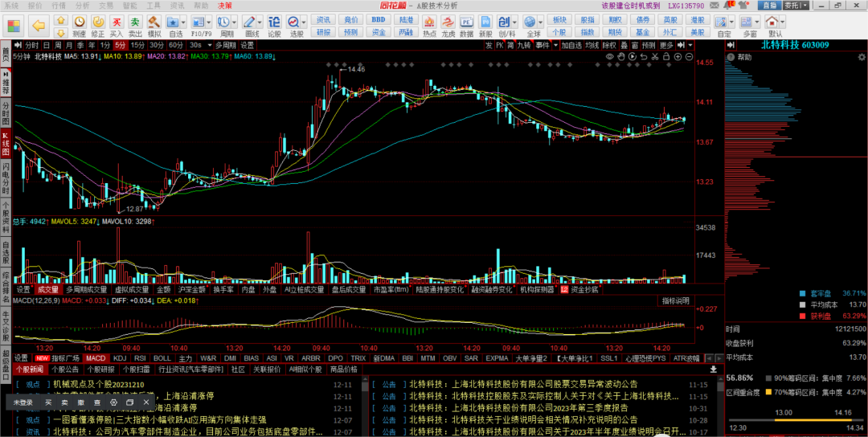Click the 港股 toolbar button
This screenshot has width=868, height=437.
698,19
